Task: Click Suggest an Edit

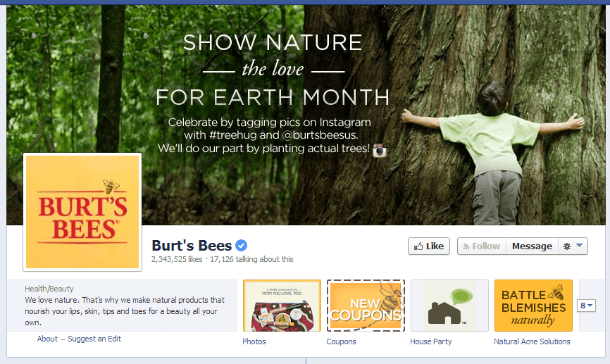Action: tap(94, 339)
